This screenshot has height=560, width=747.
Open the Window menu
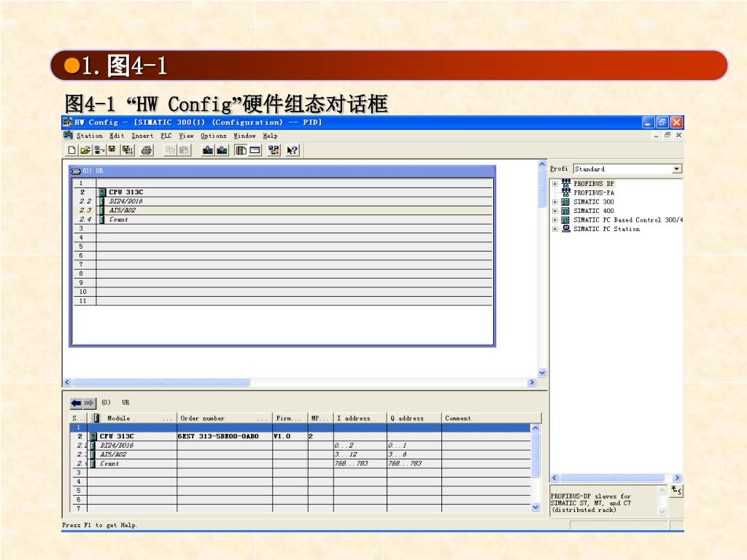pos(244,136)
